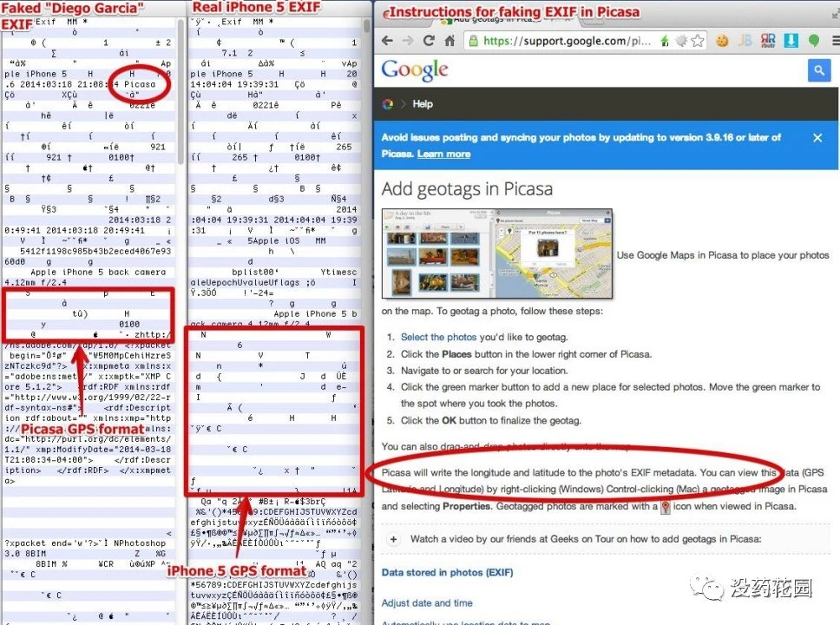Open the browser home page
Viewport: 840px width, 625px height.
coord(450,41)
